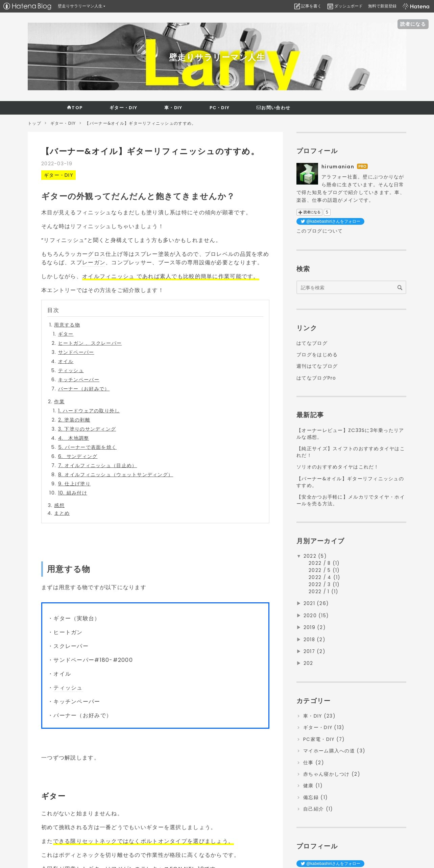
Task: Open the お問い合わせ navigation menu
Action: click(273, 108)
